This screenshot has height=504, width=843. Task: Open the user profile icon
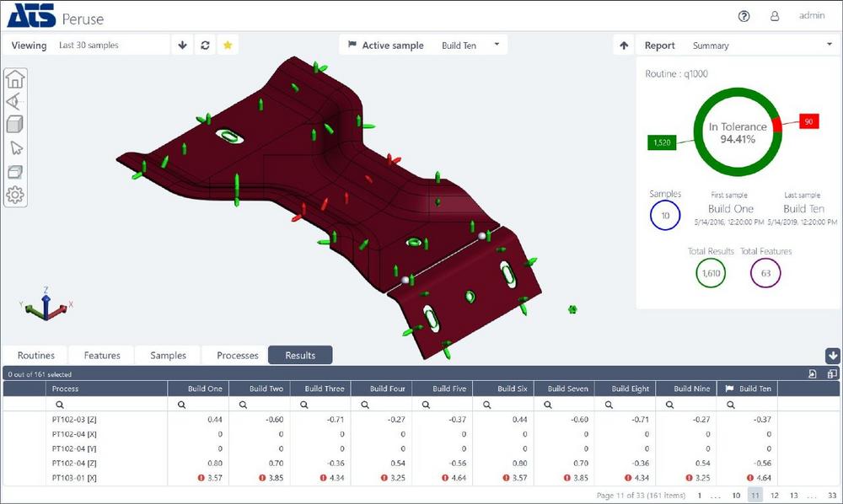[775, 16]
